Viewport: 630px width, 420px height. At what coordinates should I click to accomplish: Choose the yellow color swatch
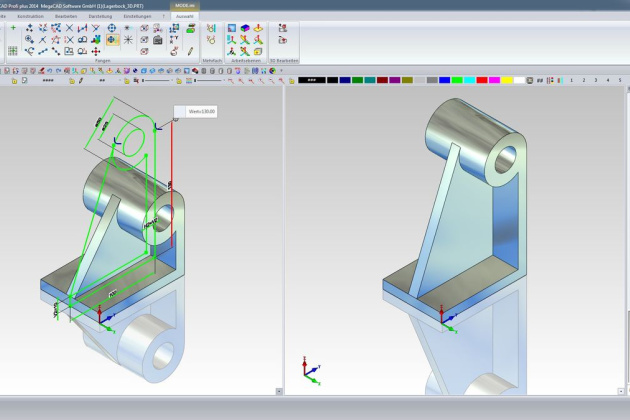point(507,80)
